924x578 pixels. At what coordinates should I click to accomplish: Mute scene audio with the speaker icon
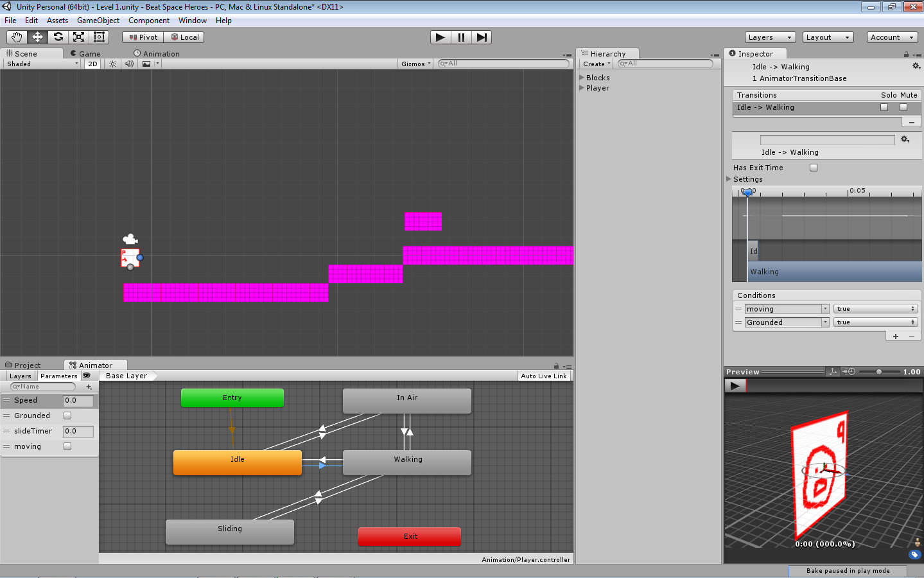pos(128,64)
